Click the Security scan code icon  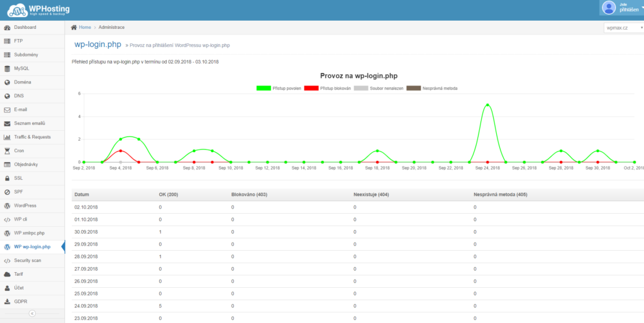point(7,261)
